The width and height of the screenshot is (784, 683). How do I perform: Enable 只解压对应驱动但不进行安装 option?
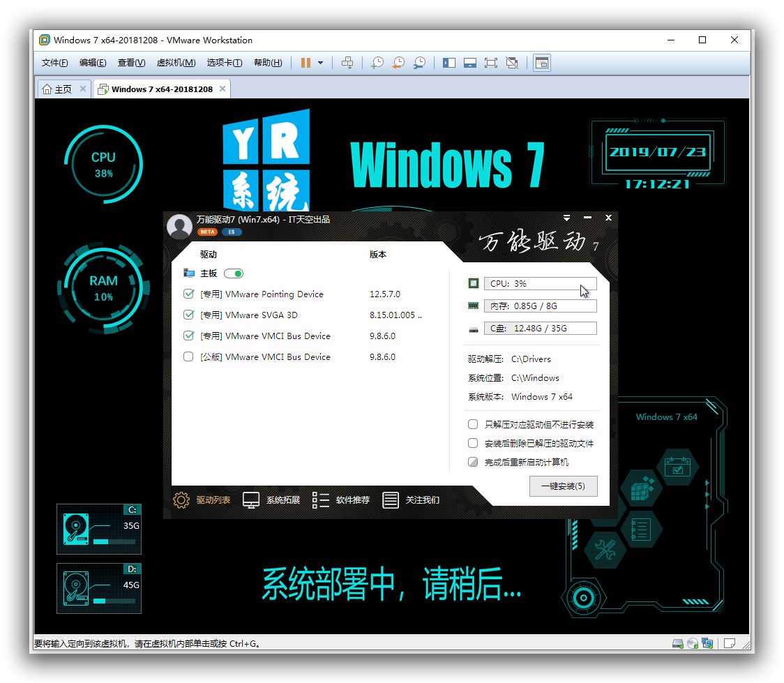click(472, 424)
